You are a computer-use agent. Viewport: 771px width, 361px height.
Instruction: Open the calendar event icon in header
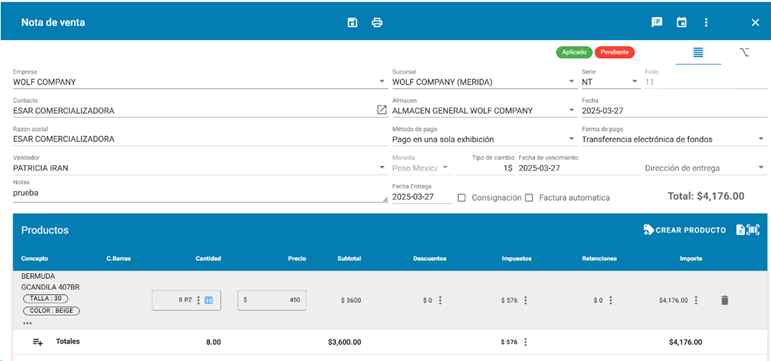pyautogui.click(x=681, y=23)
